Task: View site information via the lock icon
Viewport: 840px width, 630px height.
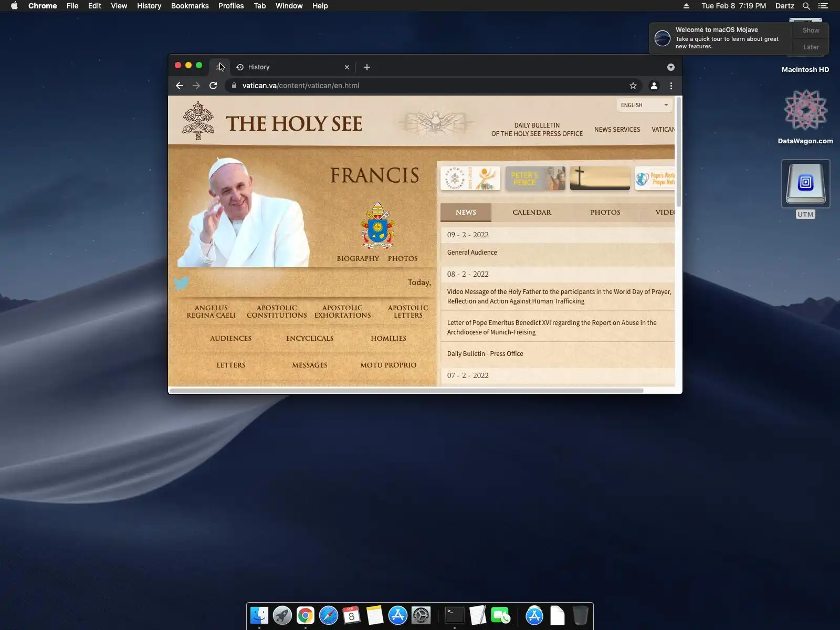Action: point(234,86)
